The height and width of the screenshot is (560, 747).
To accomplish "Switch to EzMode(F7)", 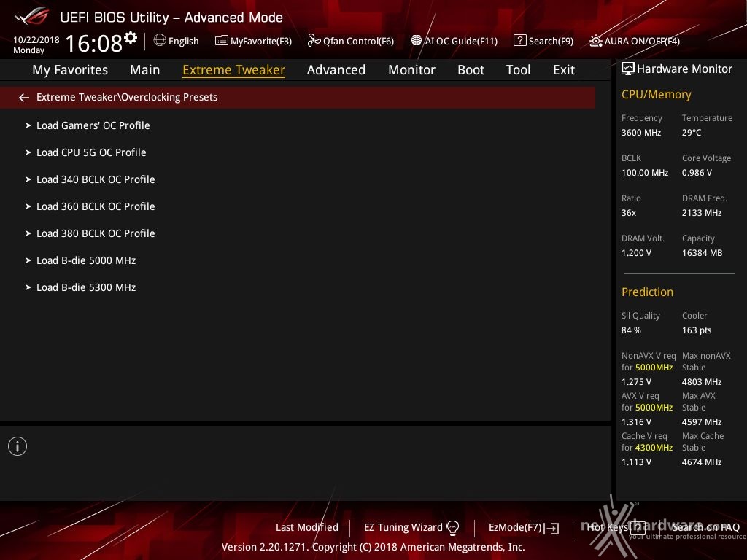I will coord(516,528).
